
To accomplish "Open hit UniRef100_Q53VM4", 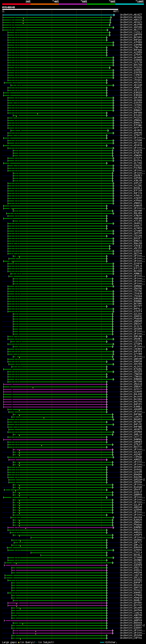I will click(131, 635).
